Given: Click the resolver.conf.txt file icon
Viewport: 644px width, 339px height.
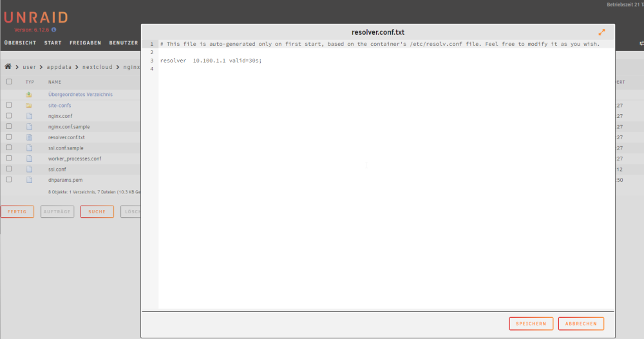Looking at the screenshot, I should click(29, 137).
